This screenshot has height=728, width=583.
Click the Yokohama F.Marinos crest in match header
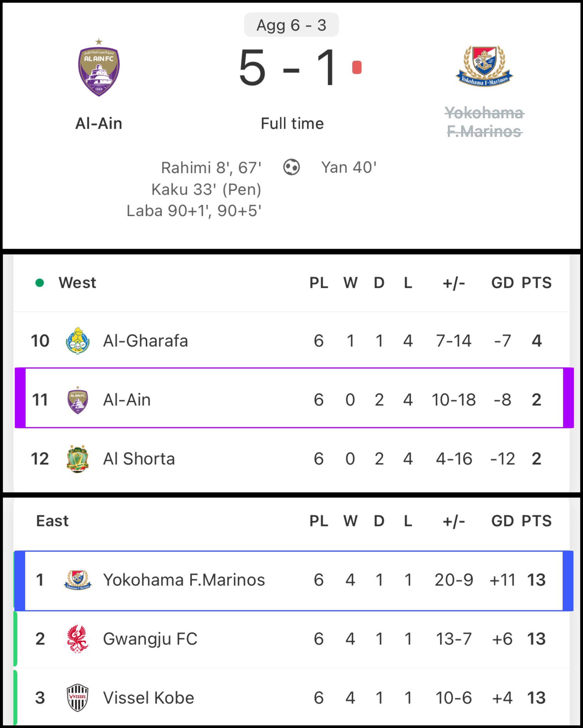pyautogui.click(x=484, y=66)
